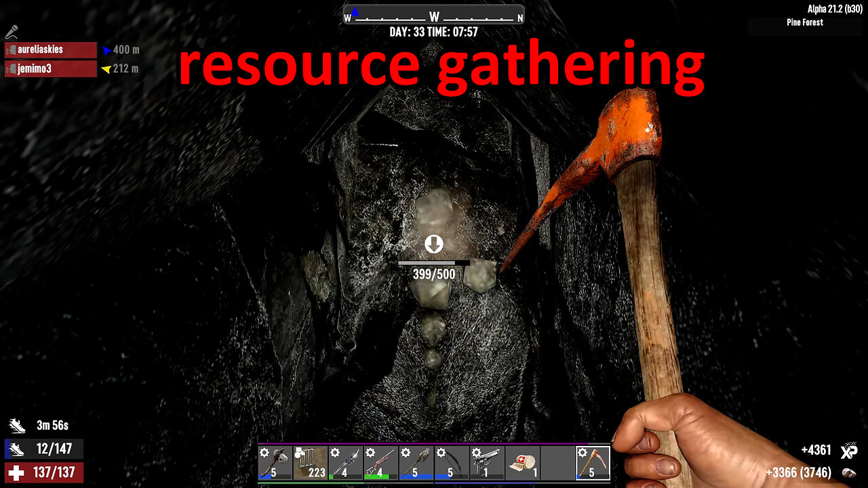This screenshot has width=868, height=488.
Task: Click the "Alpha 21.2 (b30)" version text
Action: pyautogui.click(x=834, y=9)
